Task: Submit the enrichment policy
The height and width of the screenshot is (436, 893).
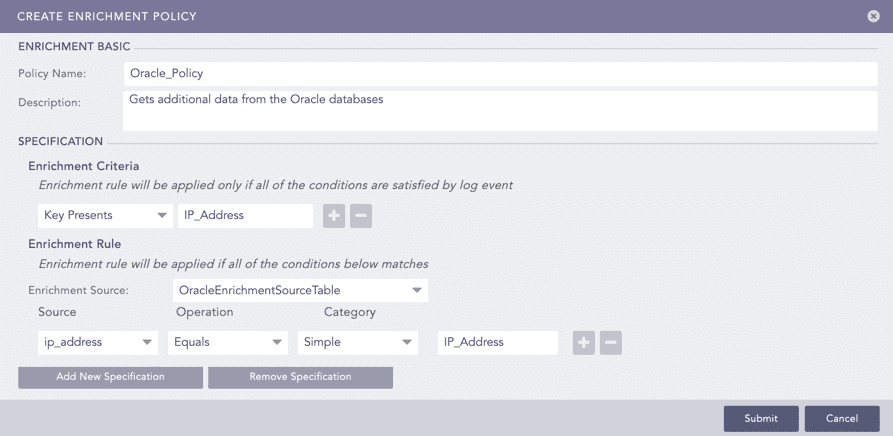Action: [761, 418]
